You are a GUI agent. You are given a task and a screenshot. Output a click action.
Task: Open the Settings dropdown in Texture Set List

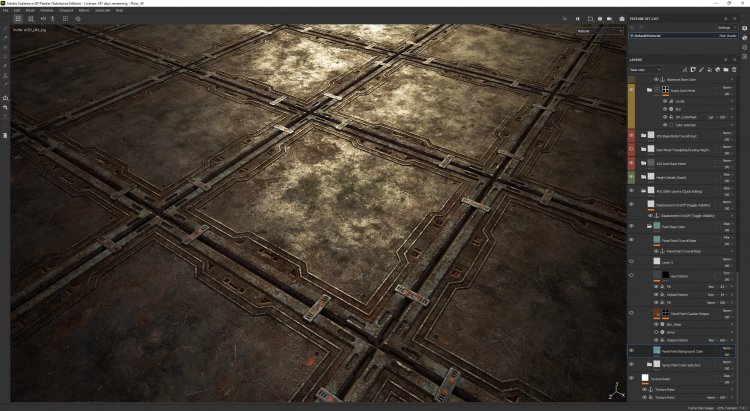pyautogui.click(x=726, y=28)
